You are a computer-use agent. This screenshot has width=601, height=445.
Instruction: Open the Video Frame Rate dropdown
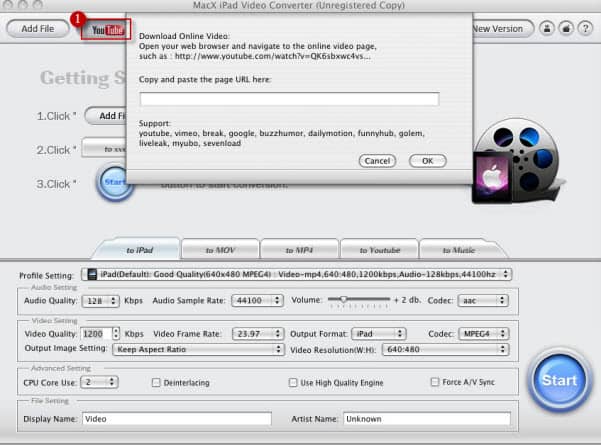pyautogui.click(x=258, y=334)
